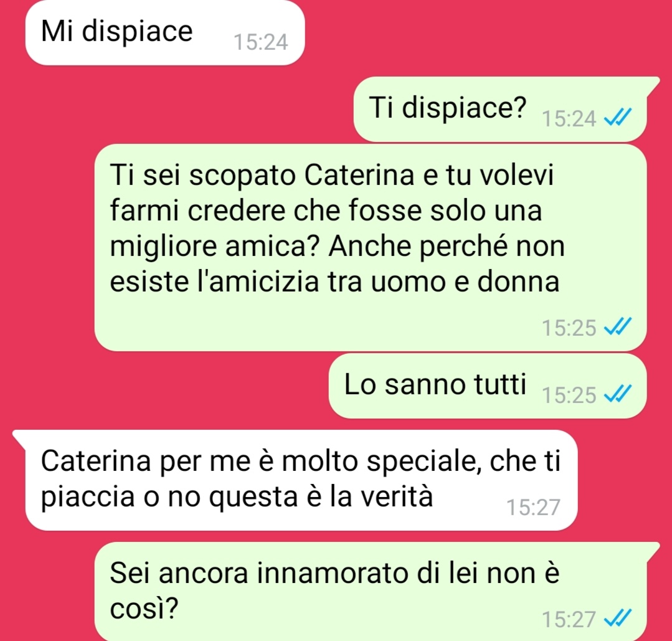672x641 pixels.
Task: Tap the 15:24 timestamp on 'Mi dispiace'
Action: point(260,42)
